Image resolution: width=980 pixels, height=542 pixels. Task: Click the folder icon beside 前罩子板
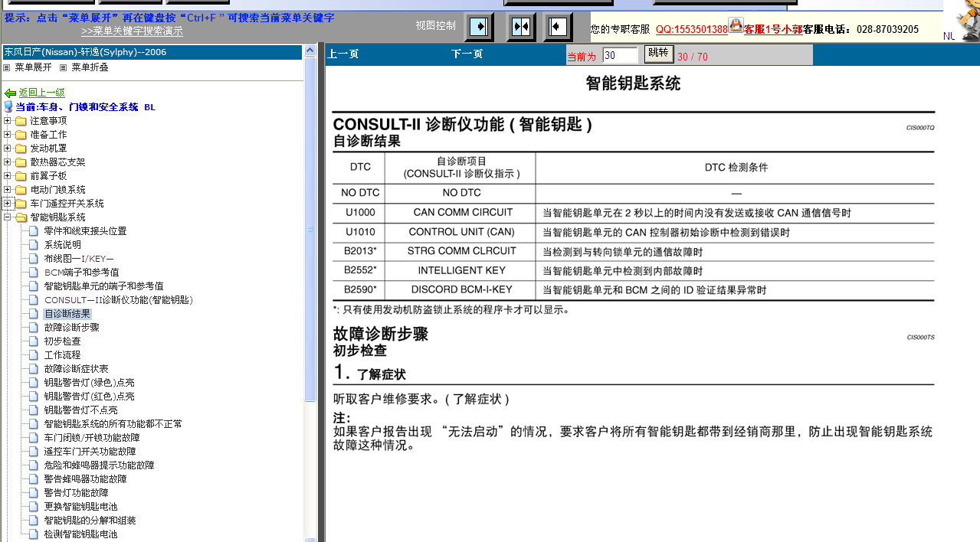(x=21, y=176)
